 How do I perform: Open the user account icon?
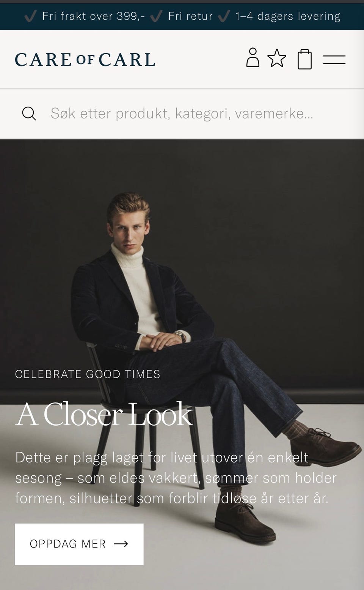click(x=253, y=58)
